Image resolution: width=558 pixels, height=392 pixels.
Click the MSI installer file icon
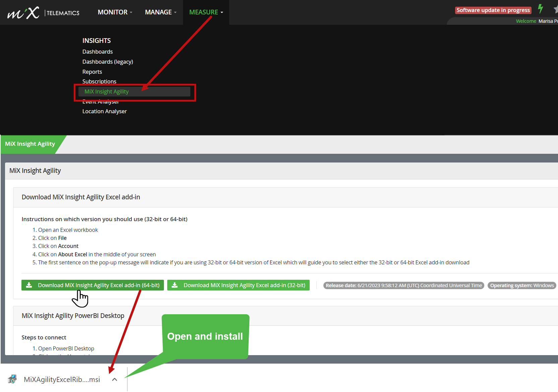click(12, 379)
